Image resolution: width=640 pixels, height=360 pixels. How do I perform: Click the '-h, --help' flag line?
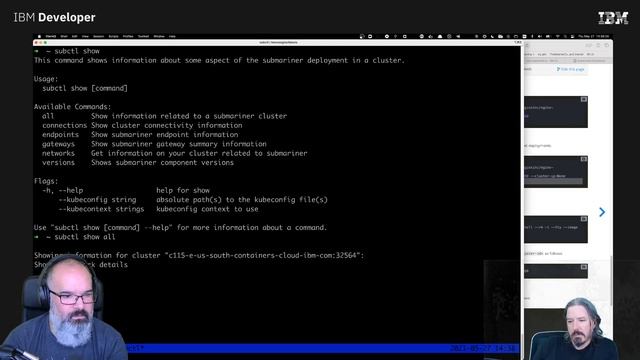pos(126,191)
